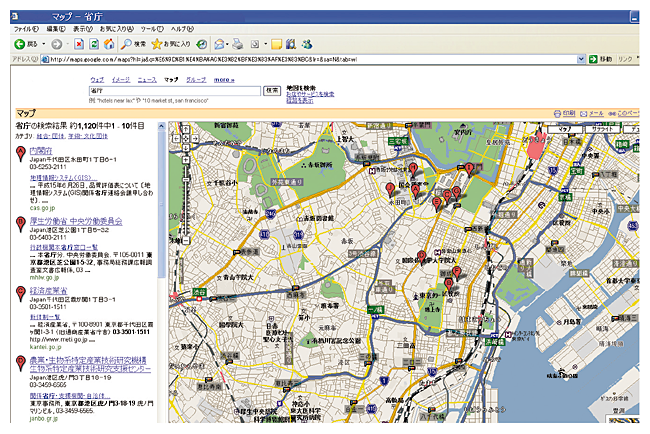Open the 内閣府 result link
The width and height of the screenshot is (650, 434).
click(x=41, y=151)
